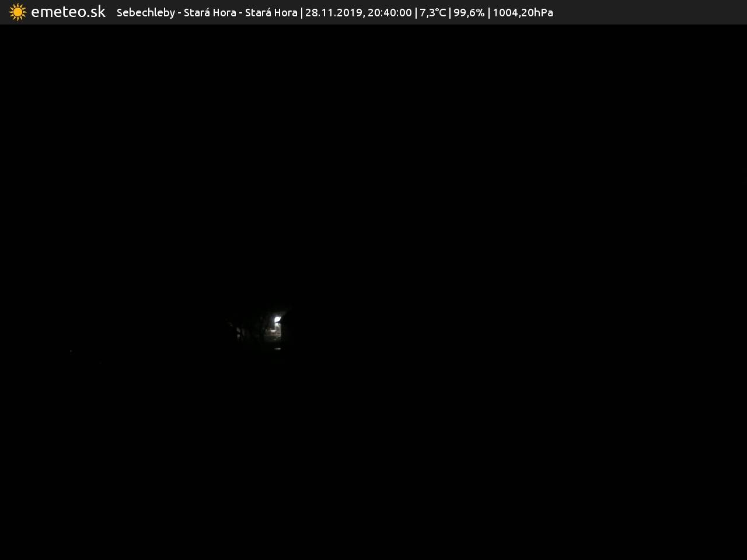Click the bright street lamp in image
The height and width of the screenshot is (560, 747).
(x=277, y=320)
